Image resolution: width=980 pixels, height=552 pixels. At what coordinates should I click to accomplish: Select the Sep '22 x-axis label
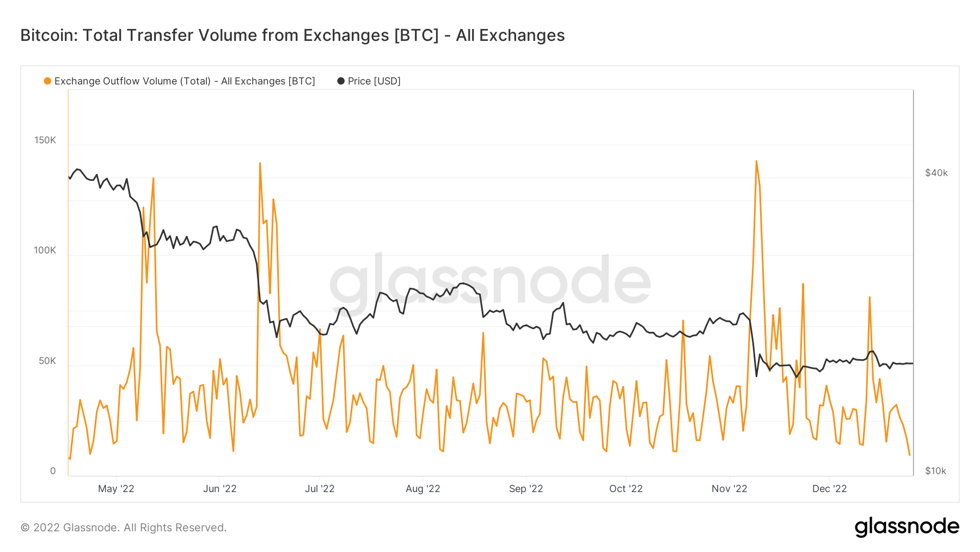tap(526, 489)
